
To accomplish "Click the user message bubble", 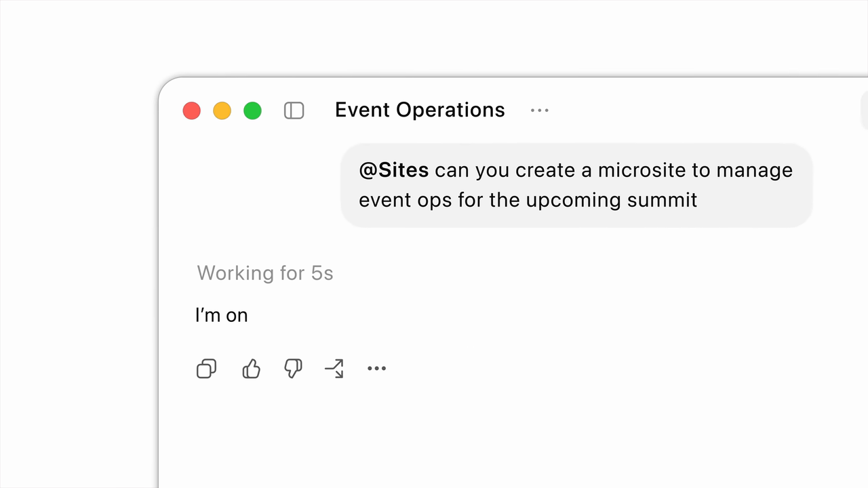I will (576, 185).
